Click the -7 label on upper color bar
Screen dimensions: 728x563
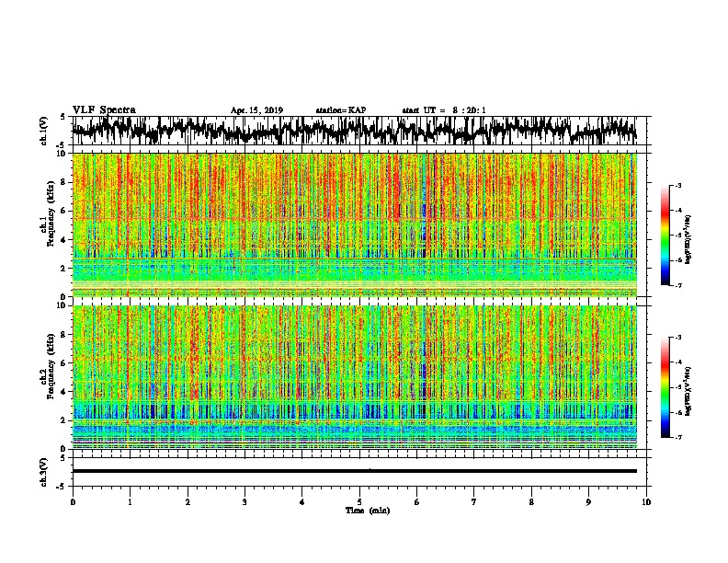678,285
